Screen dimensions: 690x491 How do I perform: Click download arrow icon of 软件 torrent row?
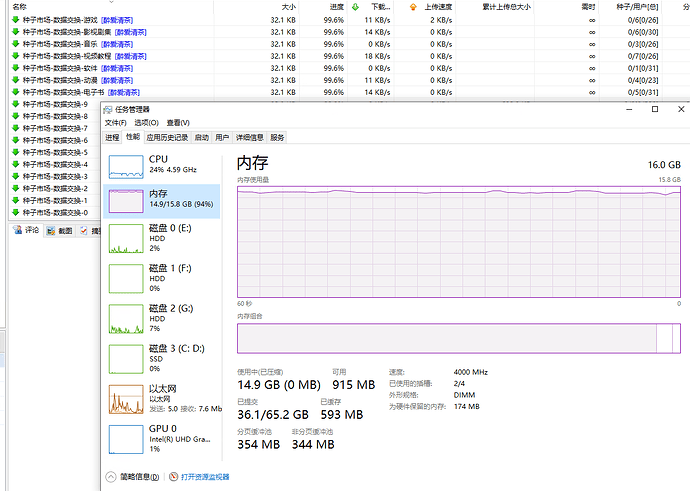[15, 68]
